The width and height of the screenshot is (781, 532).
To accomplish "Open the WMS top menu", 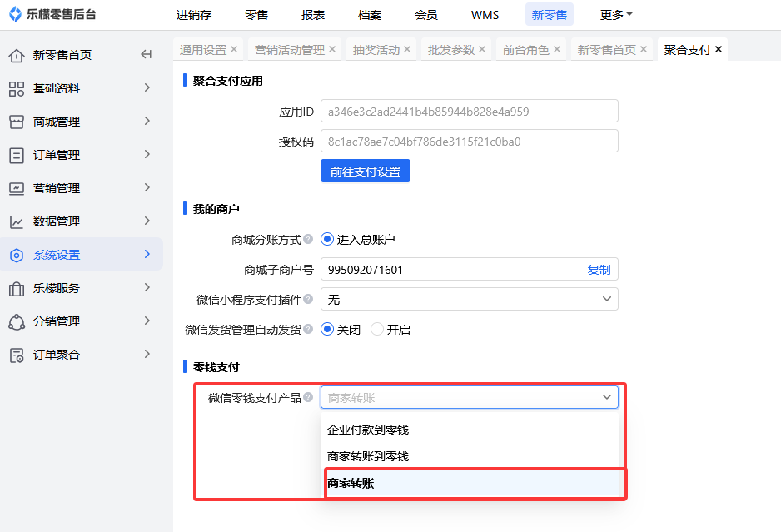I will (485, 15).
